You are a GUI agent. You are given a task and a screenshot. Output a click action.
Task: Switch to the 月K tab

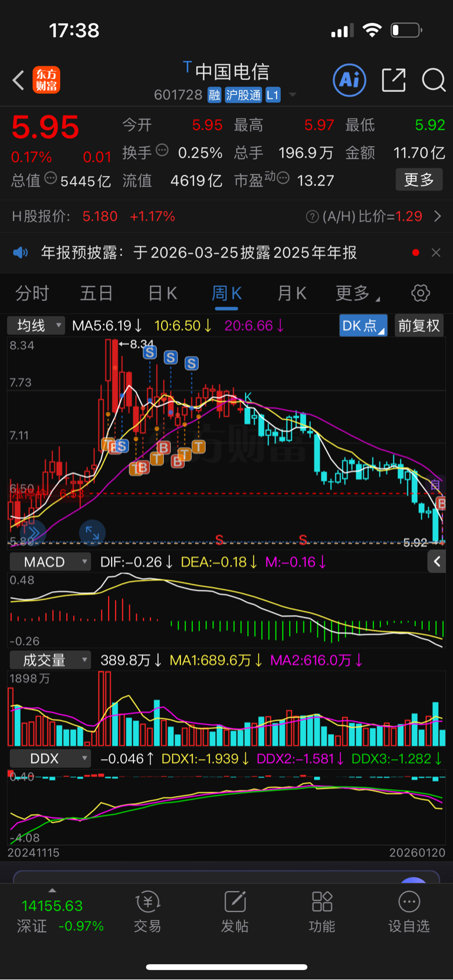pyautogui.click(x=291, y=293)
